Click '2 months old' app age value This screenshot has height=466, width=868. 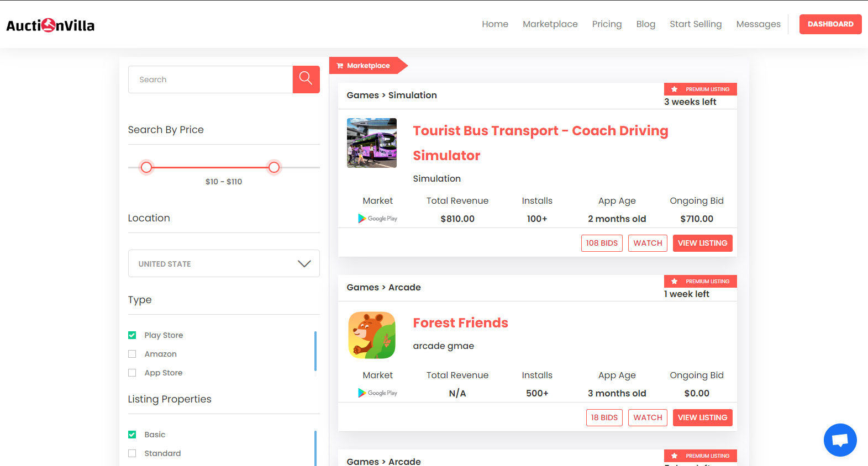point(617,219)
